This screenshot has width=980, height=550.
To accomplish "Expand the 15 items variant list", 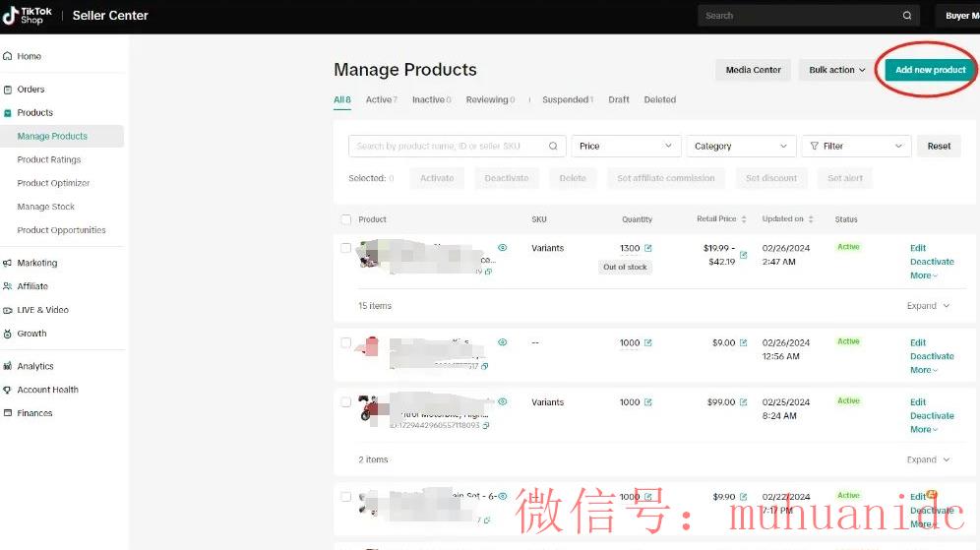I will click(928, 306).
